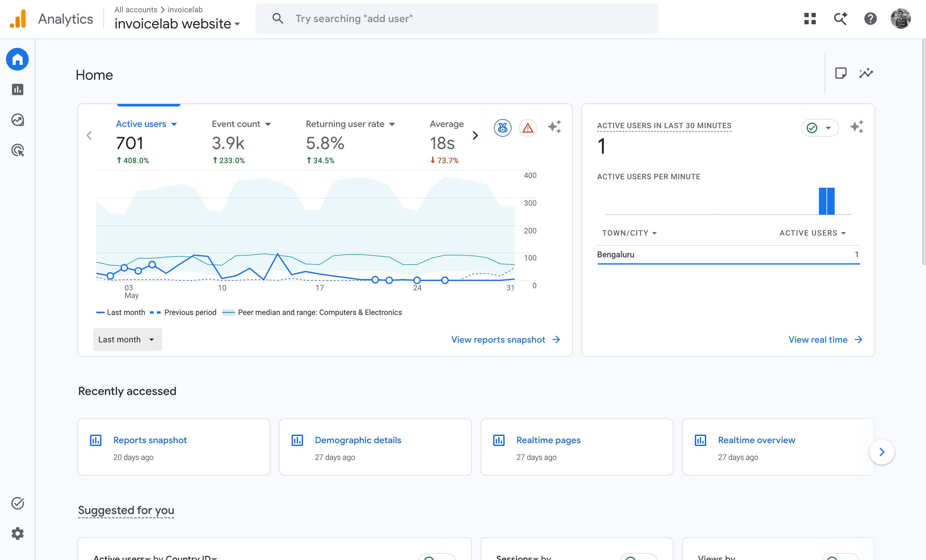
Task: Click the invoicelab breadcrumb
Action: pos(185,9)
